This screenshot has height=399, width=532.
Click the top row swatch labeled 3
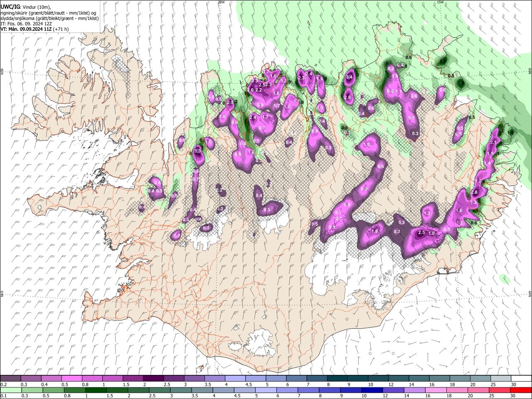coord(194,379)
